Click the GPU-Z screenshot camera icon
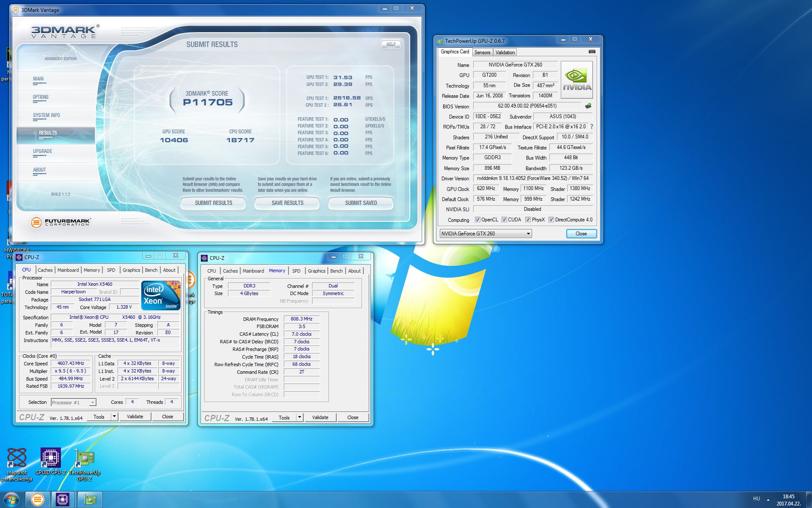The image size is (812, 508). pos(592,52)
